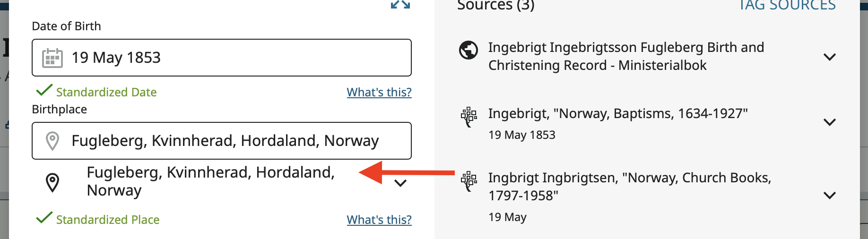Click the tree icon beside Norway Church Books source
The height and width of the screenshot is (239, 868).
click(469, 181)
